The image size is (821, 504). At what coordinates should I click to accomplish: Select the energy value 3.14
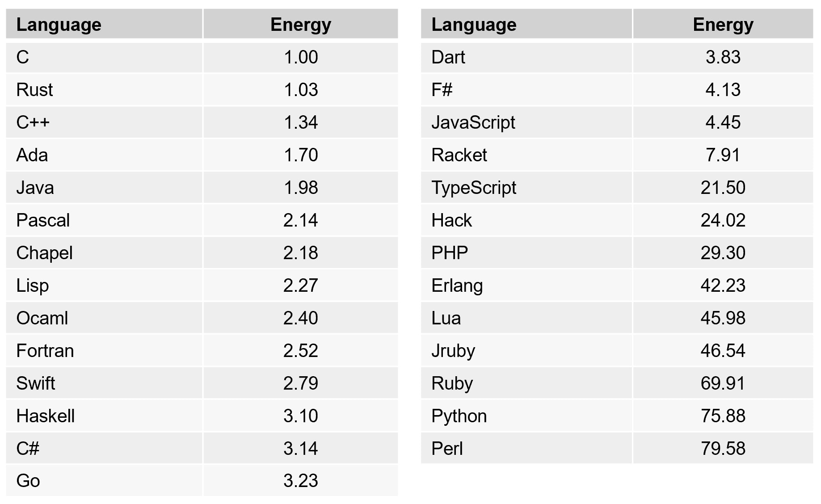pyautogui.click(x=301, y=449)
